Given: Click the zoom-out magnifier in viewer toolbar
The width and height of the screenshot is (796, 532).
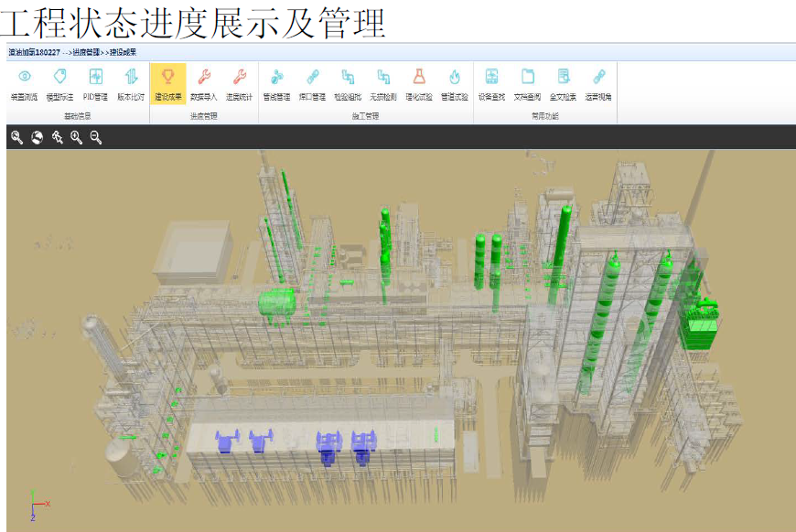Looking at the screenshot, I should tap(96, 137).
